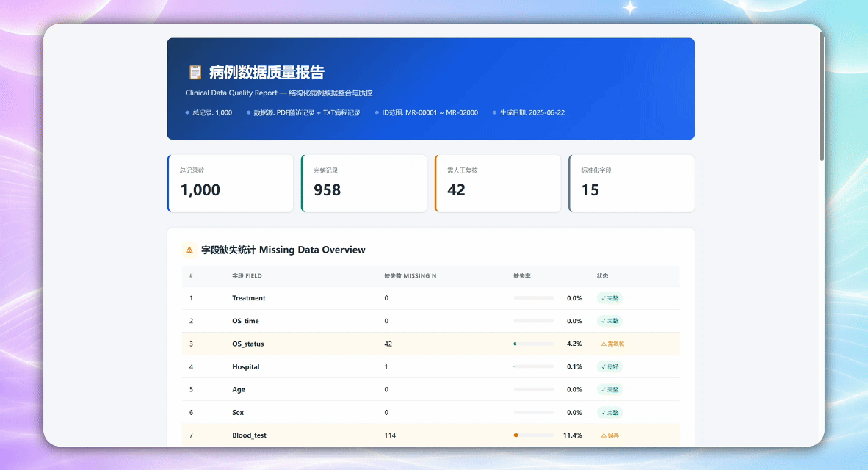Click the 生成日期 2025-06-22 item
The height and width of the screenshot is (470, 868).
pyautogui.click(x=529, y=112)
